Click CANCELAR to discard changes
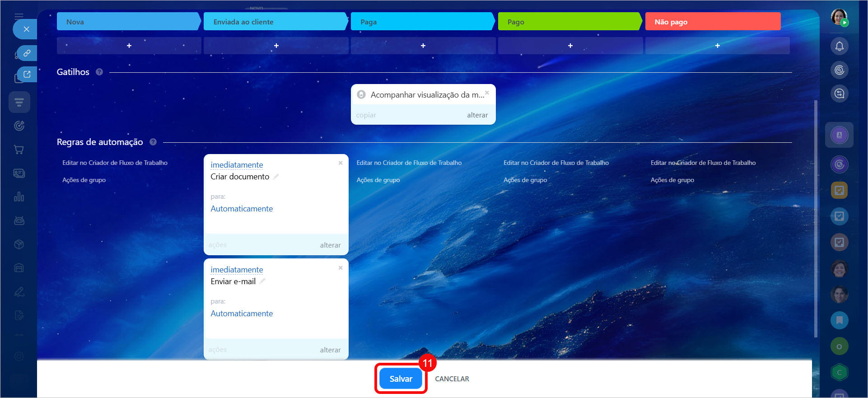 [x=452, y=379]
